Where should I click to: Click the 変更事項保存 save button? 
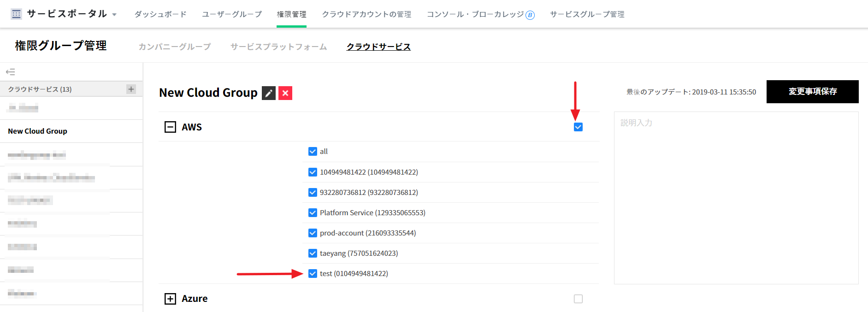point(812,92)
